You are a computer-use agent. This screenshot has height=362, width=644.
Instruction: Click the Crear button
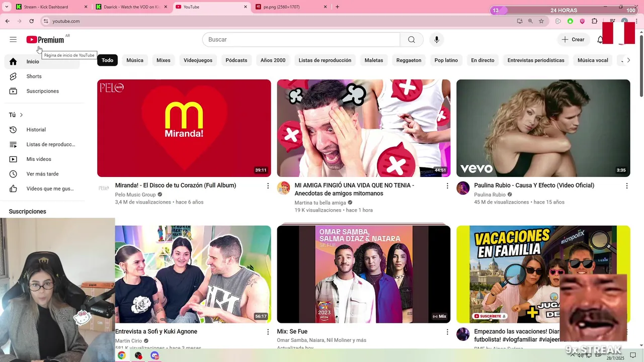[573, 40]
